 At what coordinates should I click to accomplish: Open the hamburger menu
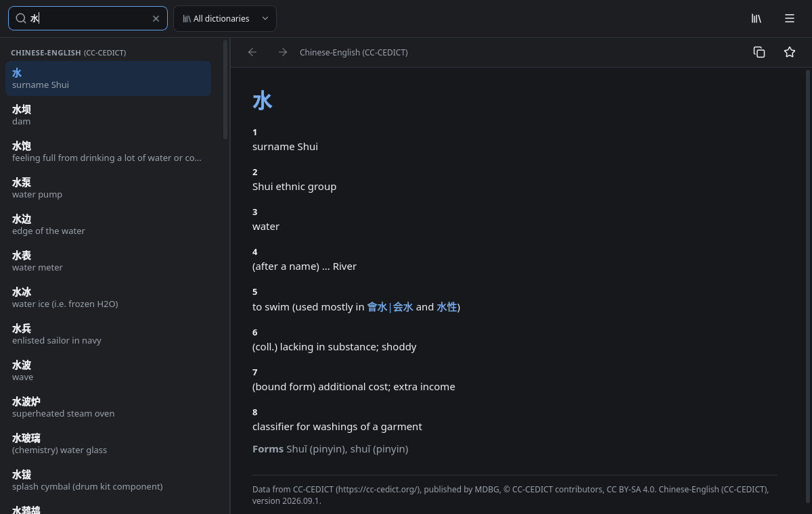tap(790, 18)
